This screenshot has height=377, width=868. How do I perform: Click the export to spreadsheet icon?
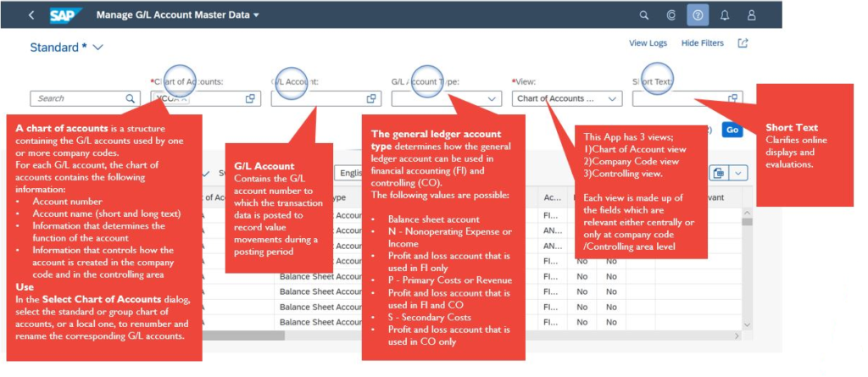[719, 173]
